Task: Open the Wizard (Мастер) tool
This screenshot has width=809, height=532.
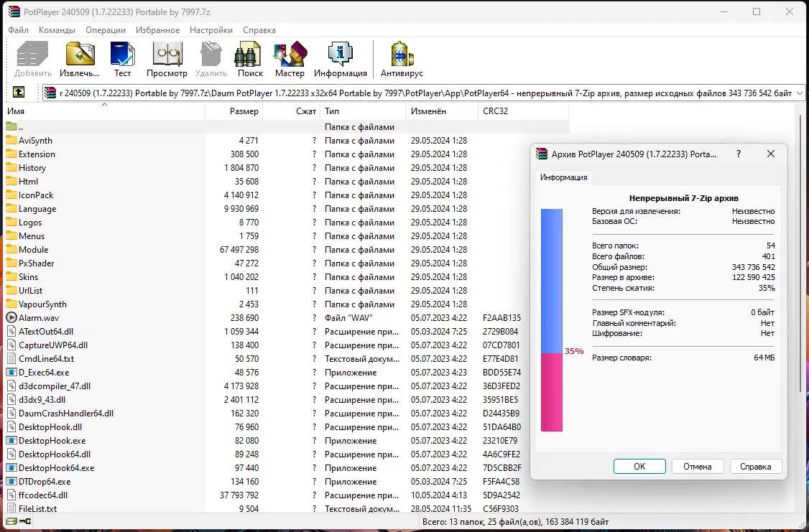Action: click(290, 60)
